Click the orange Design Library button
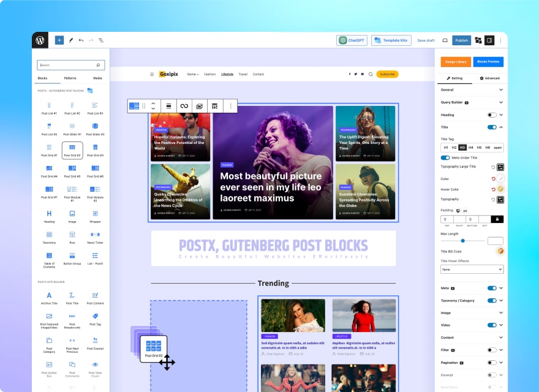Screen dimensions: 539x392 pos(454,62)
